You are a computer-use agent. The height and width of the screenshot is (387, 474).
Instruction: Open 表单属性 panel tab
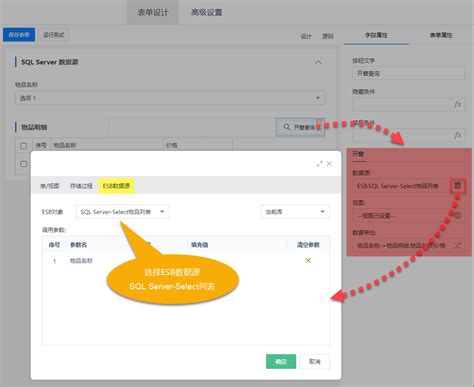pyautogui.click(x=441, y=35)
